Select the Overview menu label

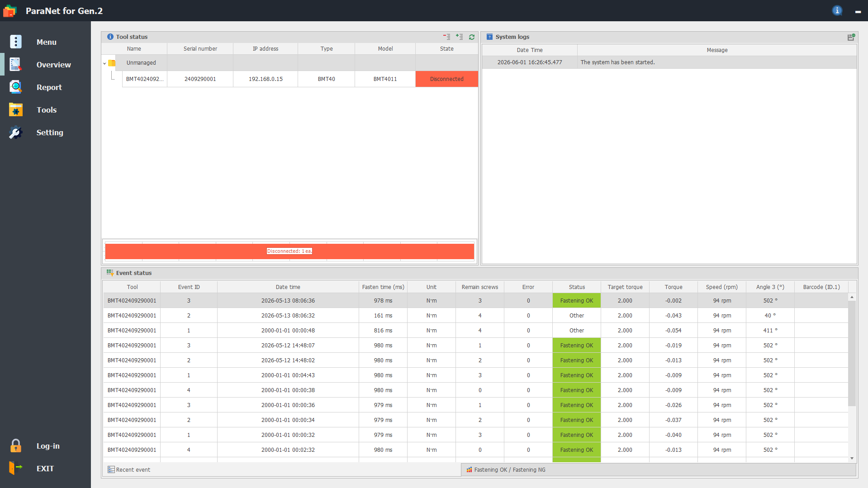coord(54,65)
